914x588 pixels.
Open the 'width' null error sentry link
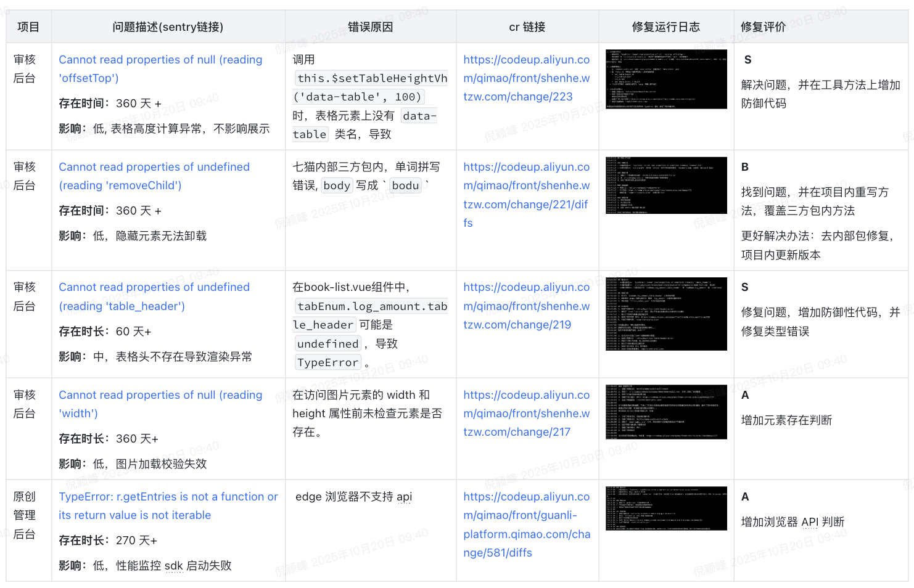pos(160,396)
